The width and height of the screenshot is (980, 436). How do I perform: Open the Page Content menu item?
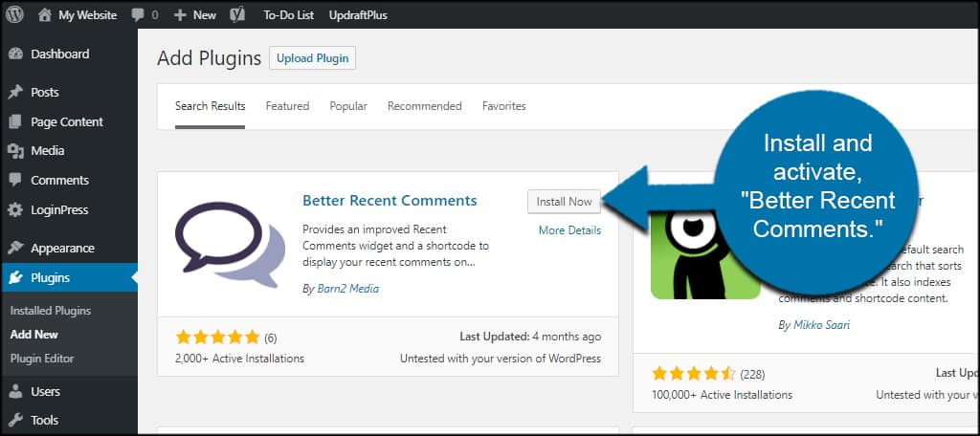[69, 121]
